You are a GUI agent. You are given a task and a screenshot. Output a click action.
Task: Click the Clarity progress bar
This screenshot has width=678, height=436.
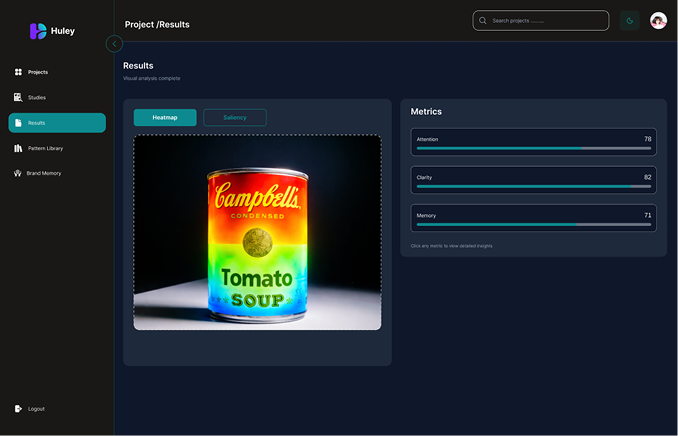[x=534, y=186]
